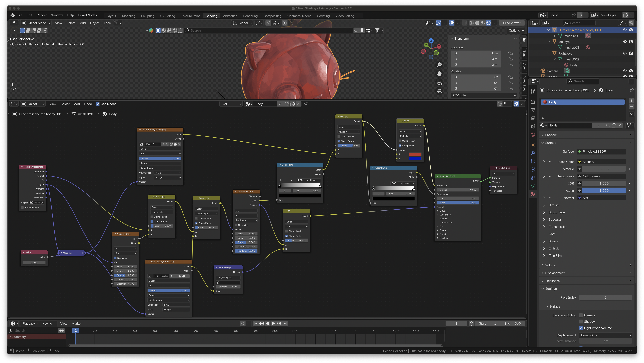The image size is (644, 363).
Task: Open the green mesh Data tab icon
Action: [533, 186]
